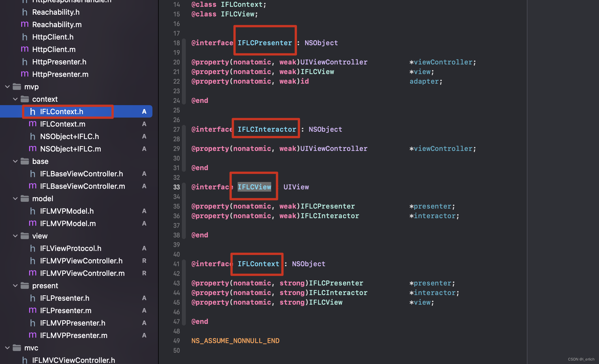Click the mvc folder icon

coord(17,348)
